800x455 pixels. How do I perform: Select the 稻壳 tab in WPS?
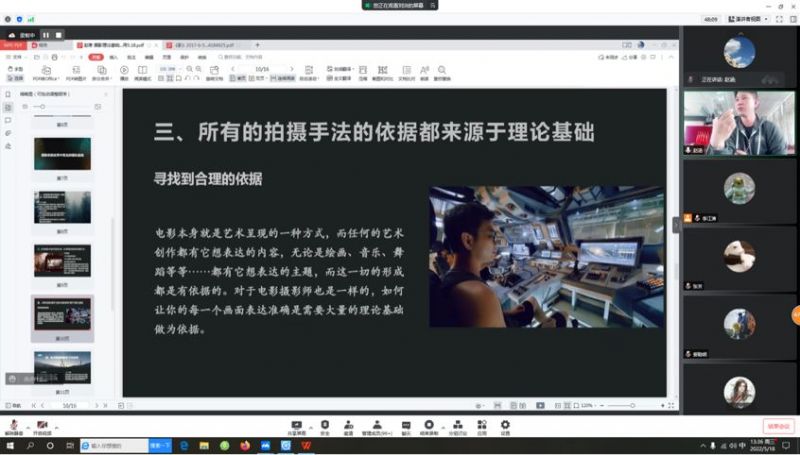click(44, 45)
